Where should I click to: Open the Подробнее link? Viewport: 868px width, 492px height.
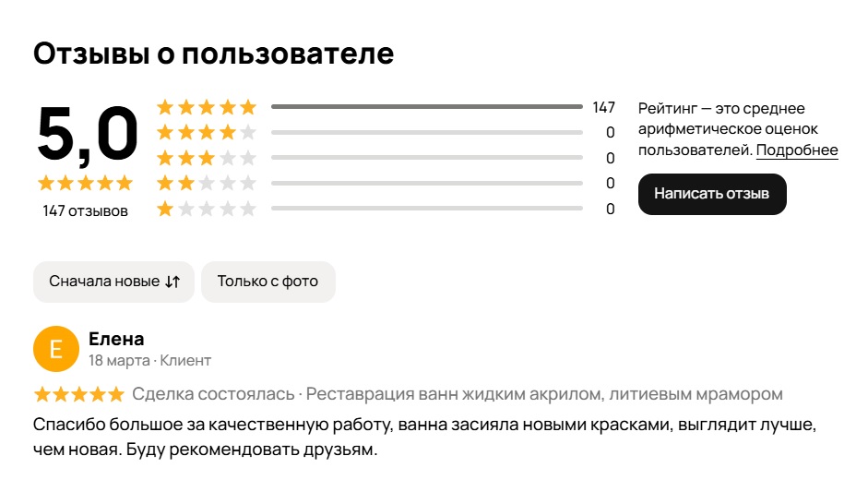click(x=797, y=150)
